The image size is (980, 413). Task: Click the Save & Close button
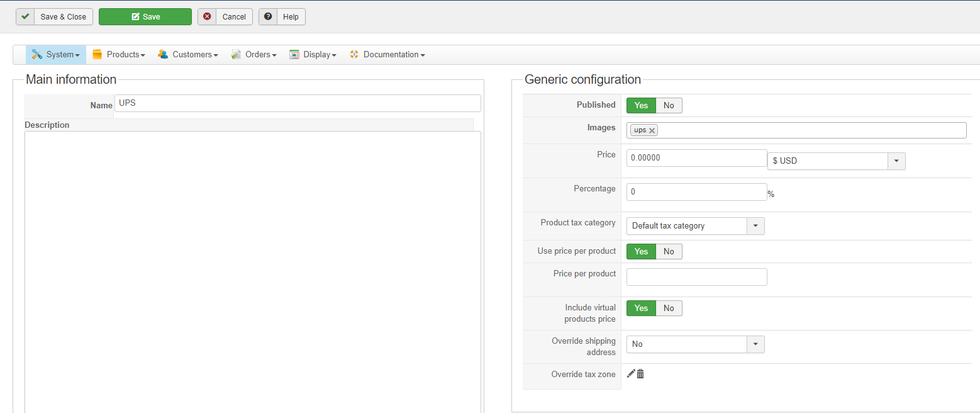click(55, 17)
